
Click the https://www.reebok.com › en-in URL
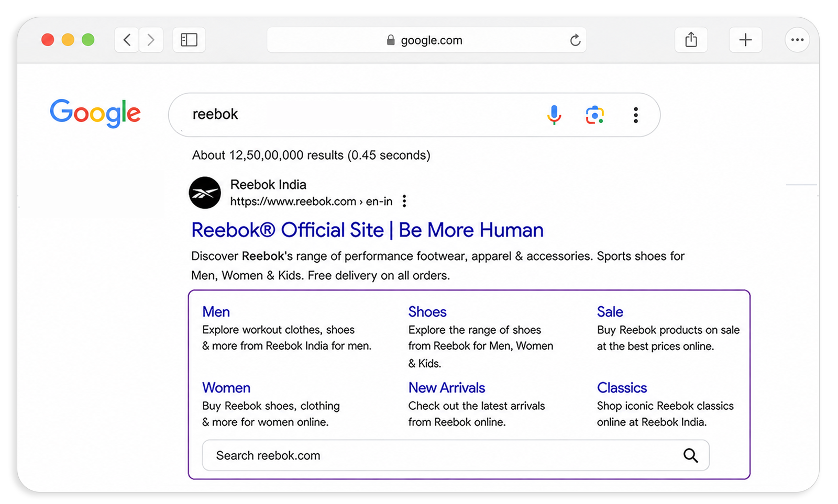pos(311,201)
